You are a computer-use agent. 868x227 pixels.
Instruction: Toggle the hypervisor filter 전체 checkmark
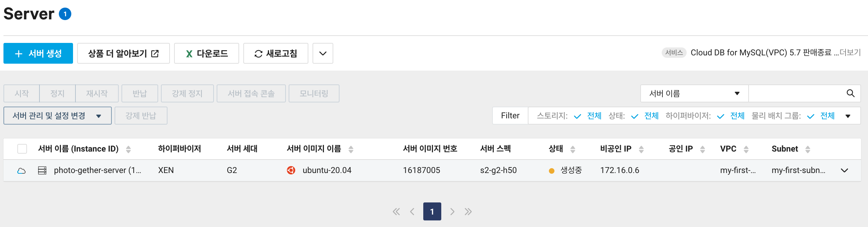click(721, 116)
